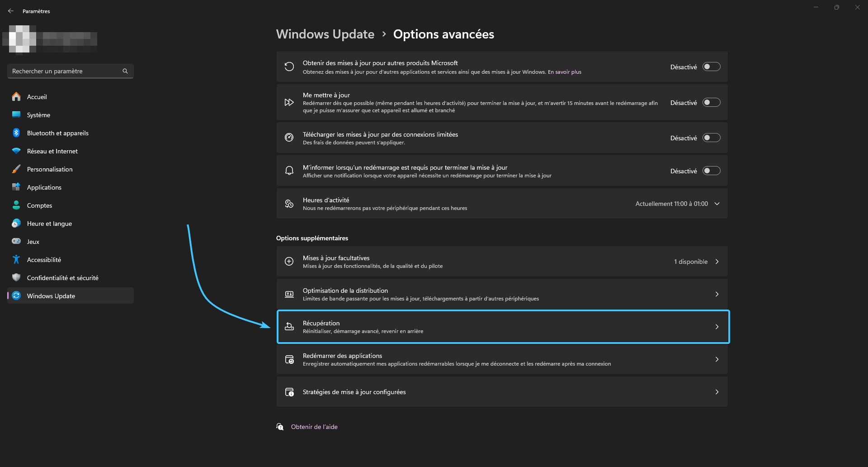Click Désactivé label for Me mettre à jour
Viewport: 868px width, 467px height.
684,103
